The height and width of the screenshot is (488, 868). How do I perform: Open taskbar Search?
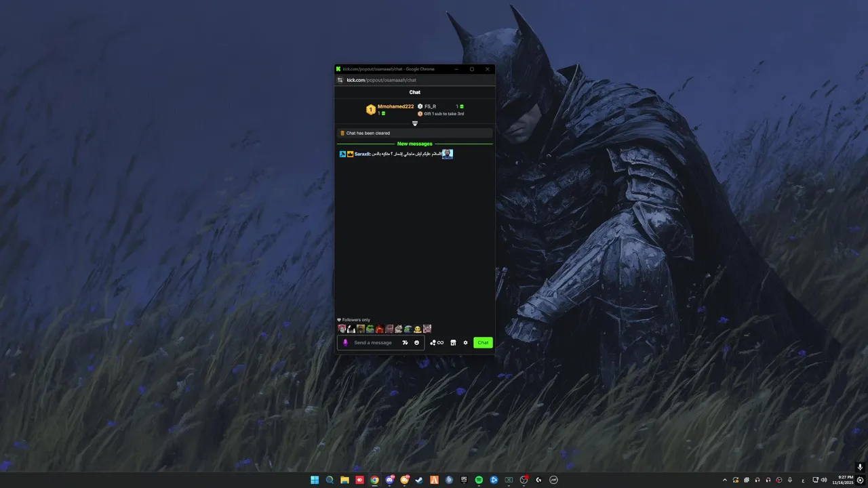(x=330, y=480)
